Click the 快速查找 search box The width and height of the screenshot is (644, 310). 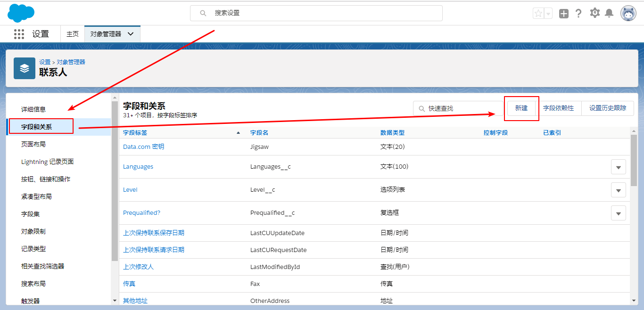[457, 108]
